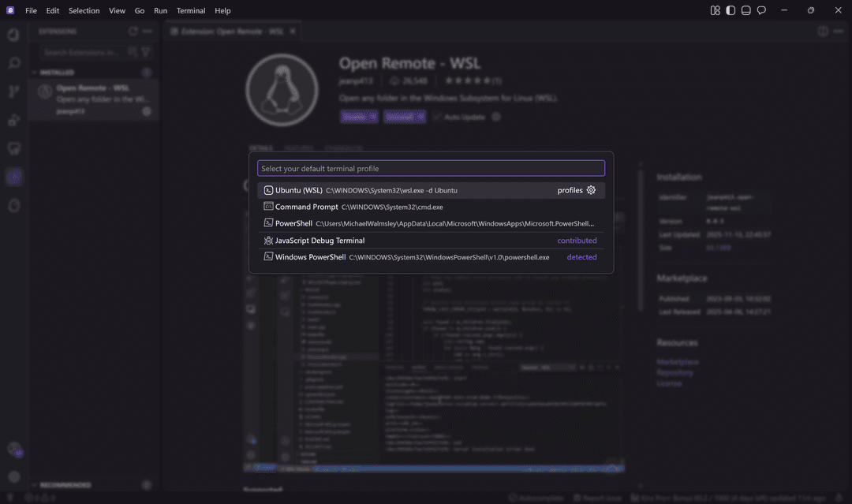The width and height of the screenshot is (852, 504).
Task: Click the profiles gear on the Ubuntu (WSL) entry
Action: click(591, 190)
